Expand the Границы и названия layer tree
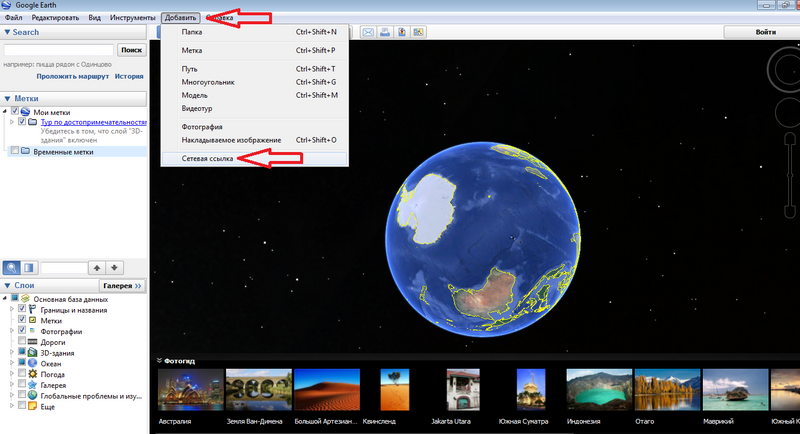The image size is (800, 434). coord(10,310)
